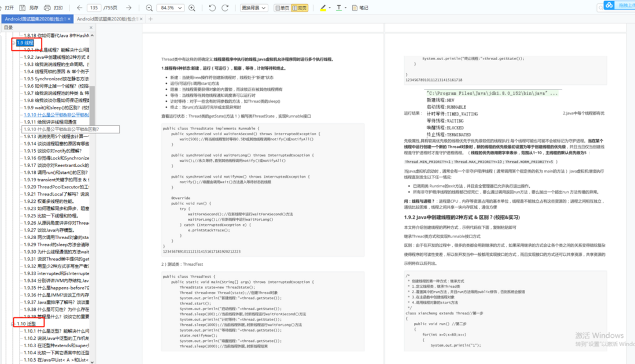635x364 pixels.
Task: Select outline entry 1.9.19 transient关键字的用法
Action: (x=56, y=180)
